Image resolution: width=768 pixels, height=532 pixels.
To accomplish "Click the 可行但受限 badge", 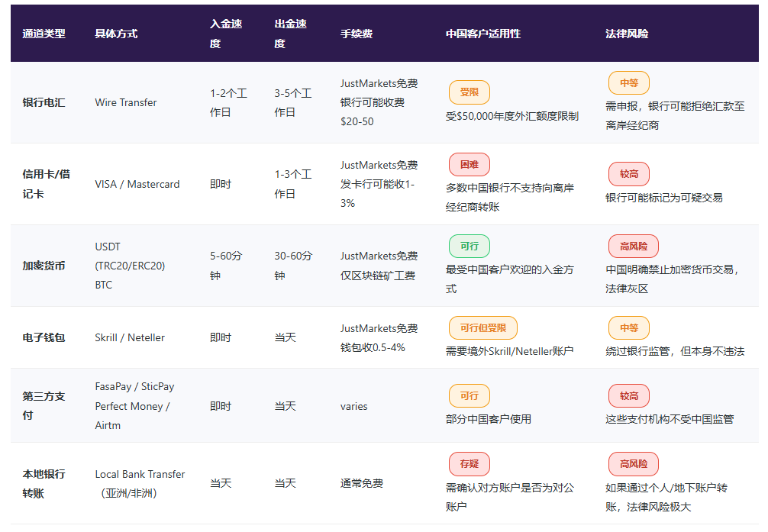I will (483, 327).
